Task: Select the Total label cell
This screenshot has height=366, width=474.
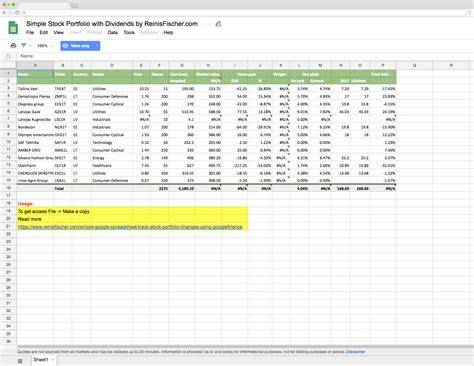Action: (62, 188)
